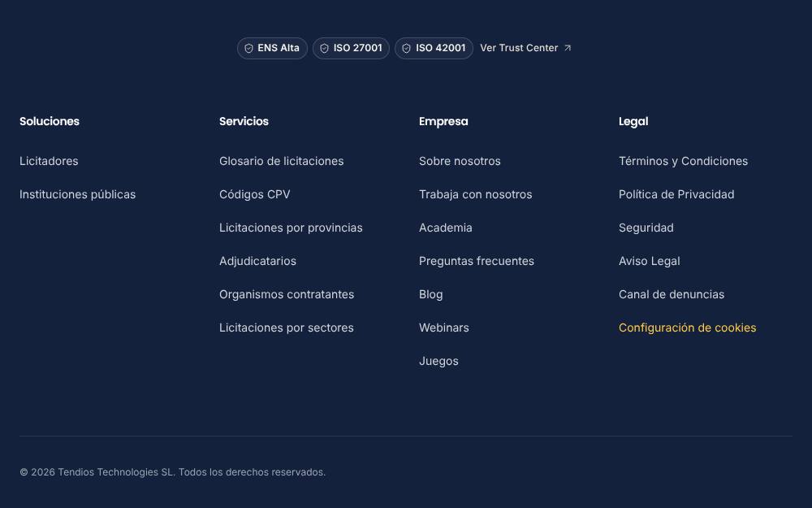
Task: Click the arrow icon beside Ver Trust Center
Action: click(568, 48)
